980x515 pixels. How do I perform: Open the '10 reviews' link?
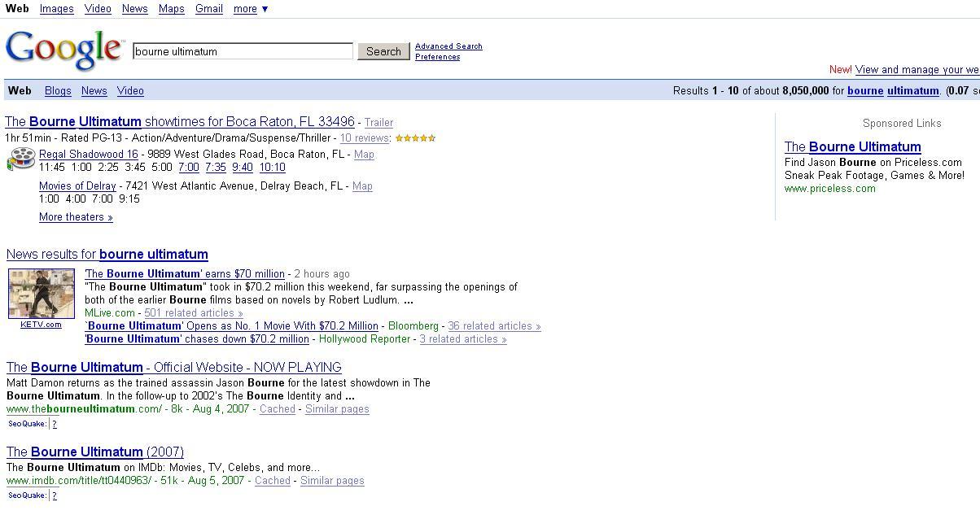[364, 138]
